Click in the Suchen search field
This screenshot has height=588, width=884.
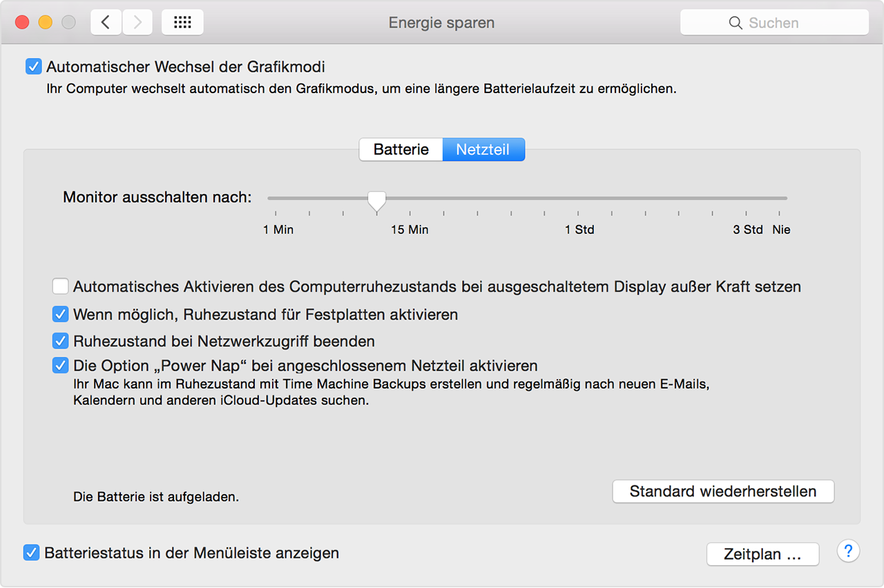pyautogui.click(x=787, y=23)
